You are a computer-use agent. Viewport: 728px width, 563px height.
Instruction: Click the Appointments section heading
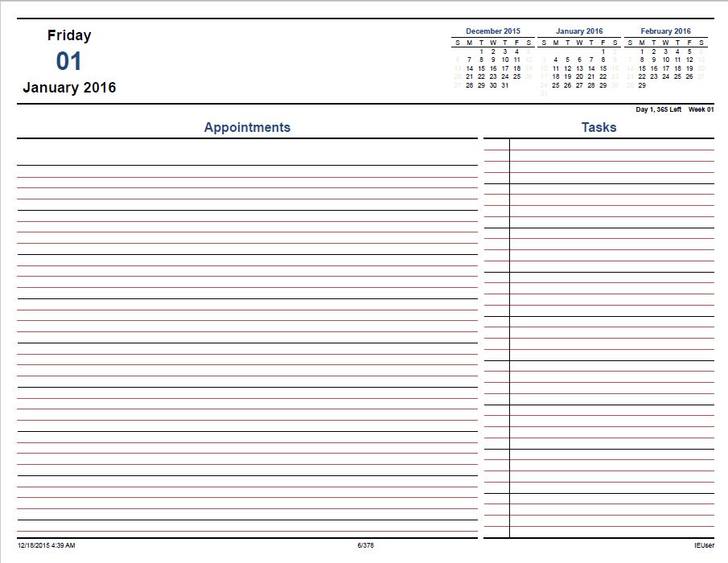(x=247, y=127)
